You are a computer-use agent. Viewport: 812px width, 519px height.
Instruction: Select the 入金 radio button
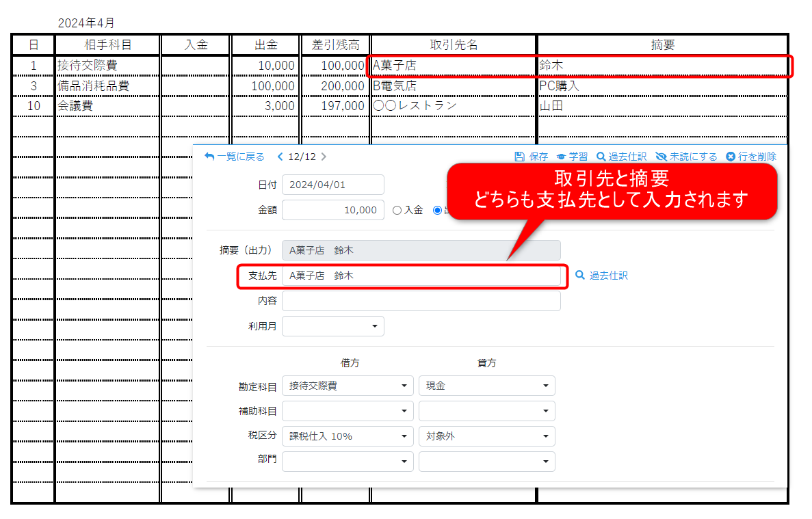point(397,211)
